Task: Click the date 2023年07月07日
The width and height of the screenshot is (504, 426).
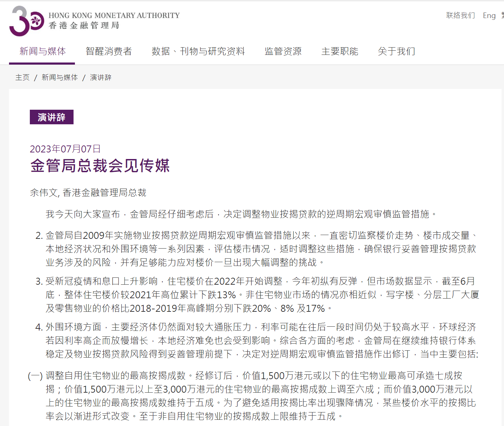Action: tap(65, 149)
